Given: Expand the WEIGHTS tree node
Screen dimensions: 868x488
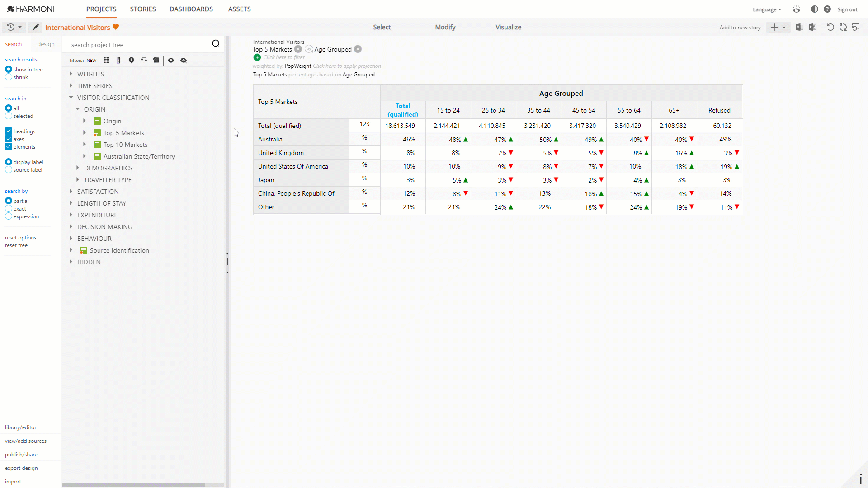Looking at the screenshot, I should [71, 74].
